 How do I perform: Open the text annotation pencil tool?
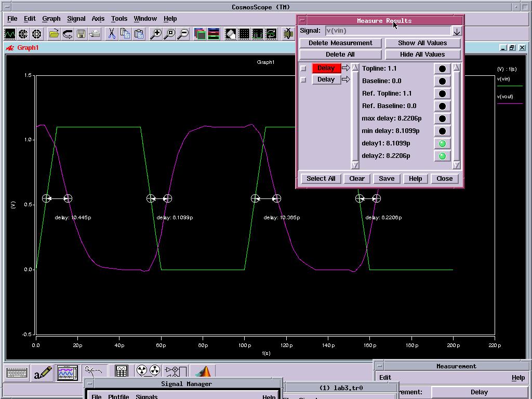point(43,374)
